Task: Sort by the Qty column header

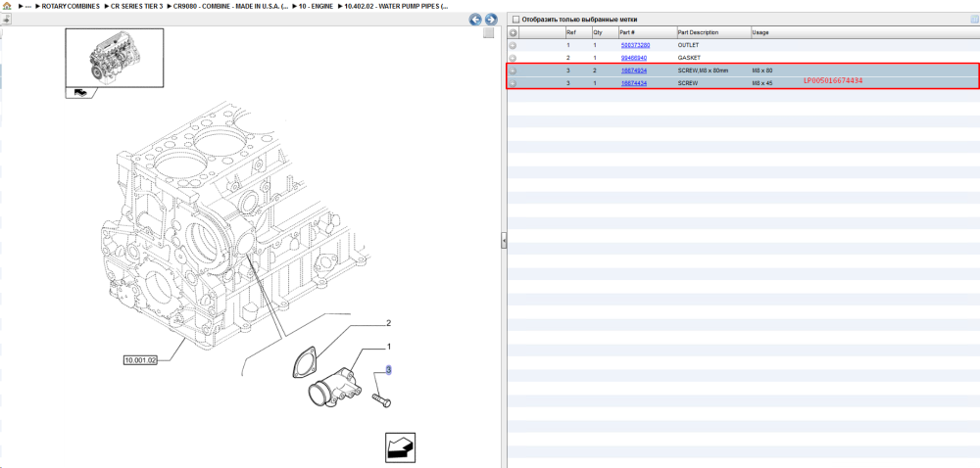Action: pos(604,32)
